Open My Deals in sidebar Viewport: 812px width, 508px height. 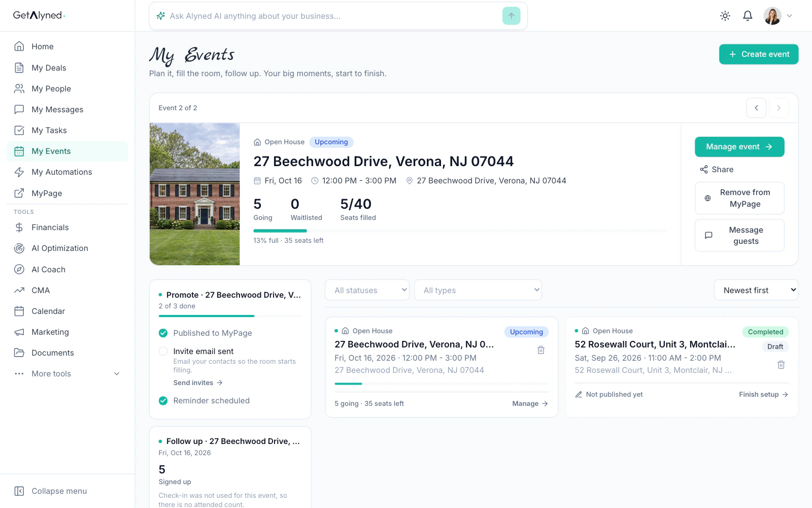click(x=67, y=68)
